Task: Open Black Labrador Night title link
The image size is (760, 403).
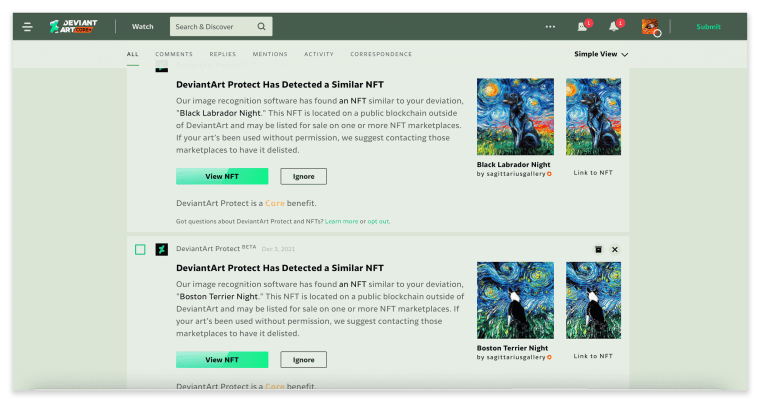Action: [x=513, y=164]
